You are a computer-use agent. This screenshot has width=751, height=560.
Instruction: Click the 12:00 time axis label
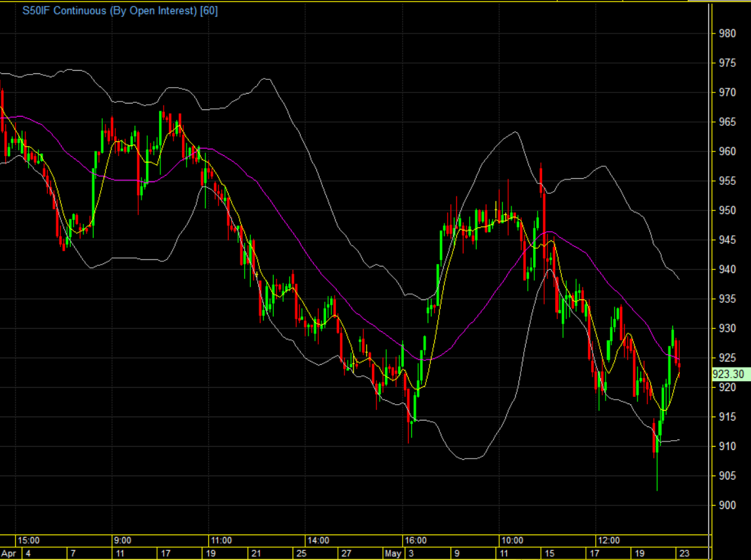(609, 540)
